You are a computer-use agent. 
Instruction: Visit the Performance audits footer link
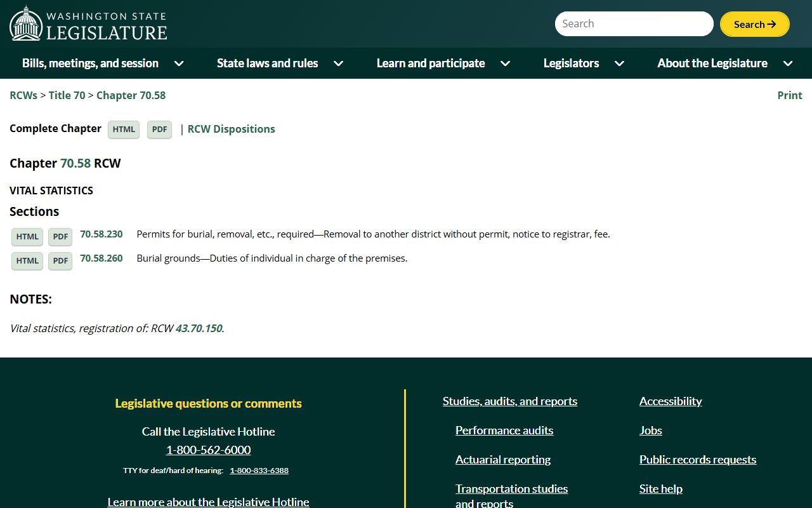point(504,431)
